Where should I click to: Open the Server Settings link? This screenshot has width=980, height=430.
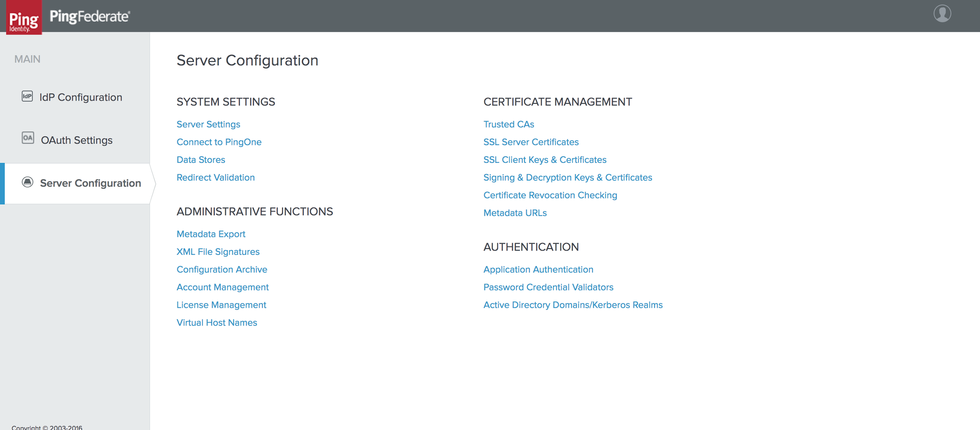208,125
